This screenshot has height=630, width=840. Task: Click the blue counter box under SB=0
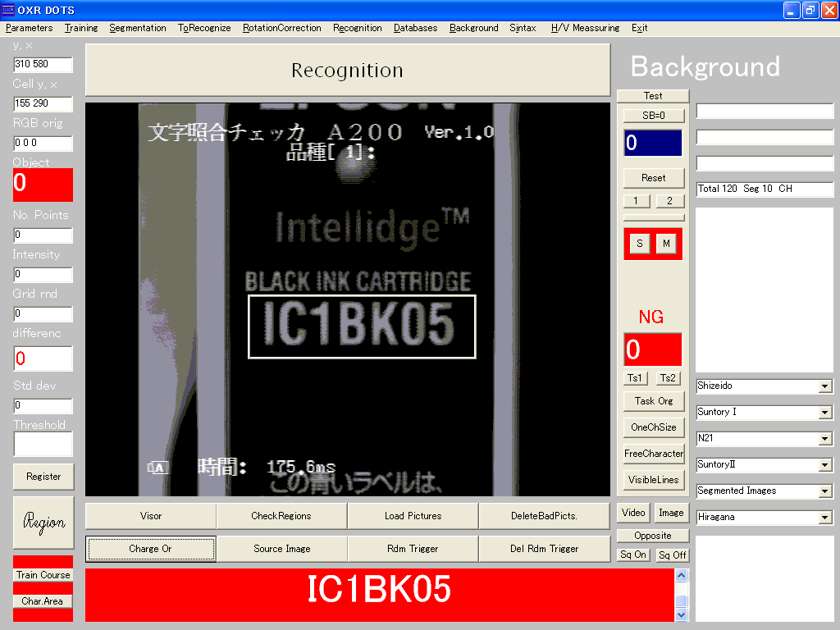click(x=653, y=143)
